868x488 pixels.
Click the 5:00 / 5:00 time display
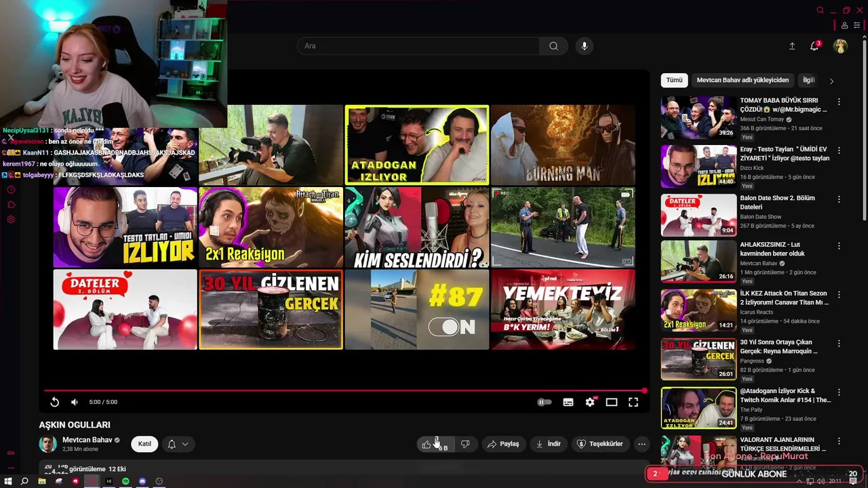click(x=103, y=402)
